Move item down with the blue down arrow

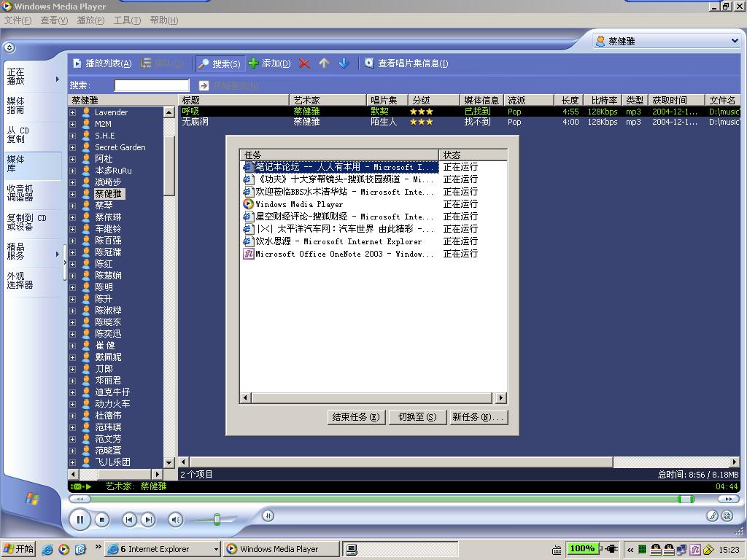344,63
